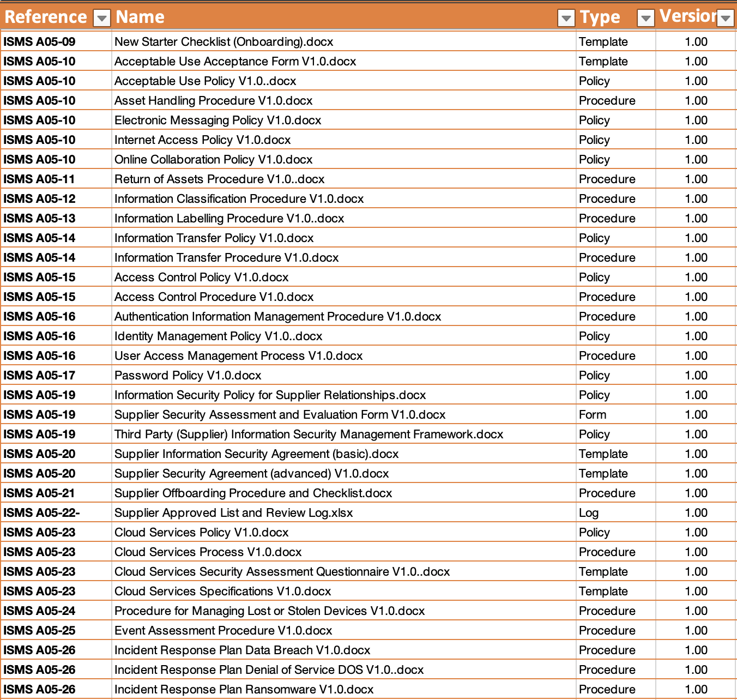The width and height of the screenshot is (737, 700).
Task: Select the Reference column header
Action: coord(56,16)
